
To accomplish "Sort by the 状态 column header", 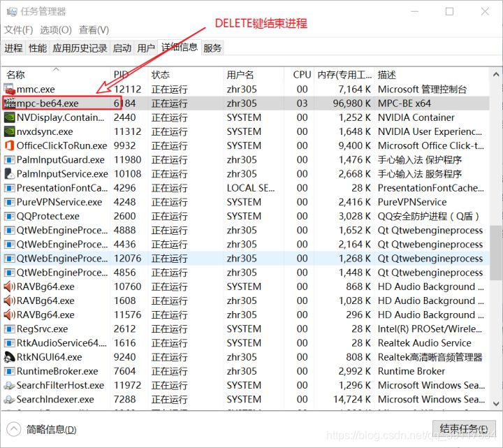I will coord(186,75).
